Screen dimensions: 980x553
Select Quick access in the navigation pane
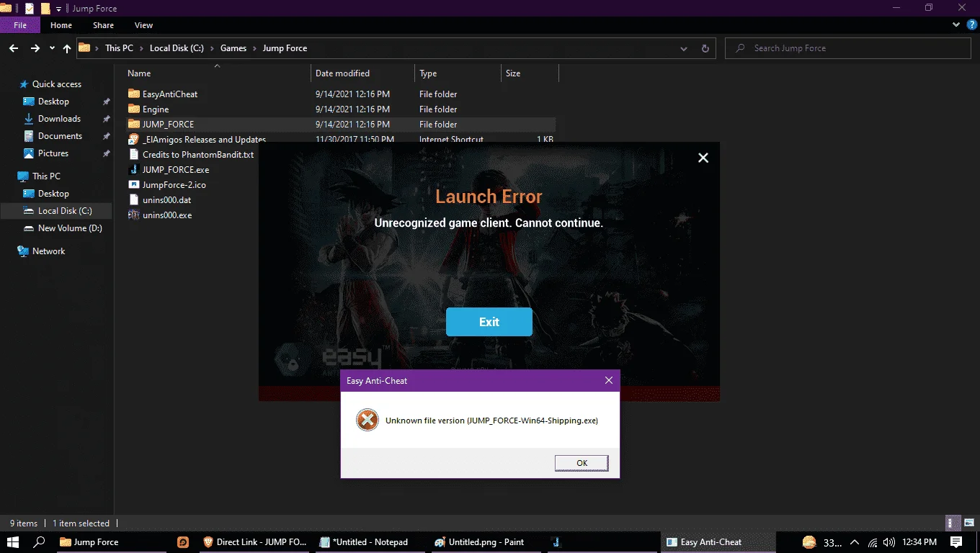point(56,84)
